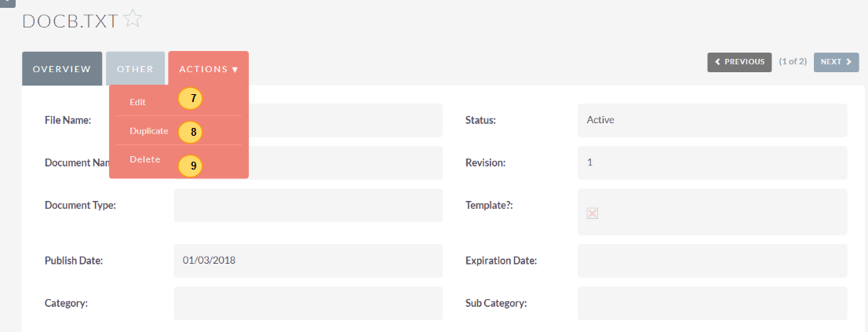Go to the Previous record
The width and height of the screenshot is (868, 332).
coord(739,62)
